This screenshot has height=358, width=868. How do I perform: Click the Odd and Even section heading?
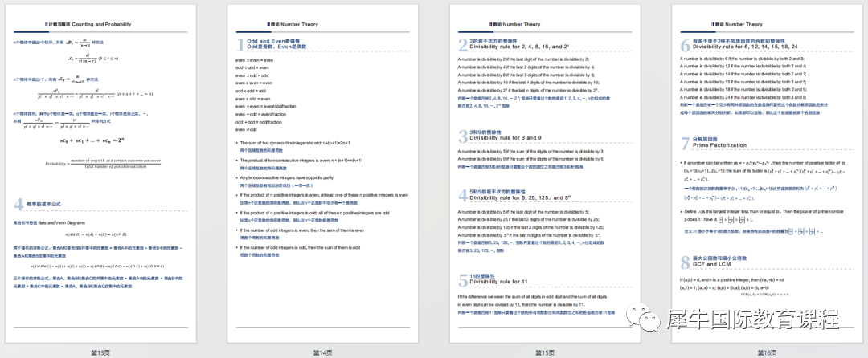coord(276,44)
